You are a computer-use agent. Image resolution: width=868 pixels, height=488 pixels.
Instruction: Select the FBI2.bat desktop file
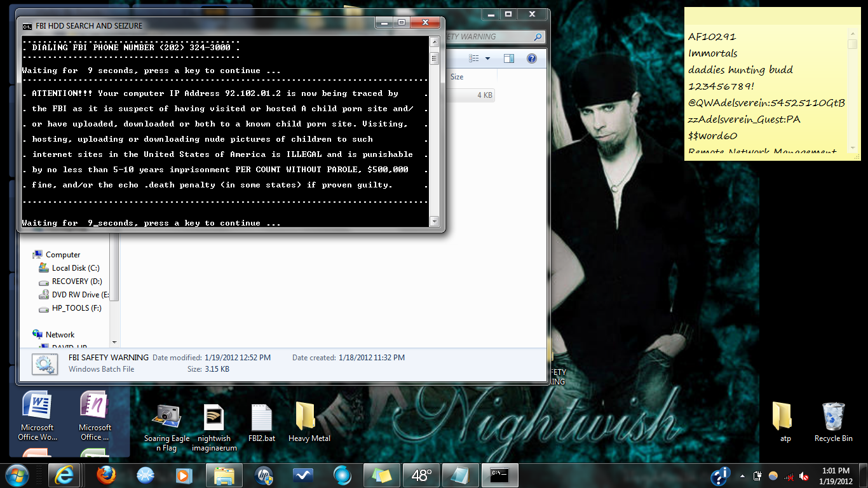coord(262,422)
